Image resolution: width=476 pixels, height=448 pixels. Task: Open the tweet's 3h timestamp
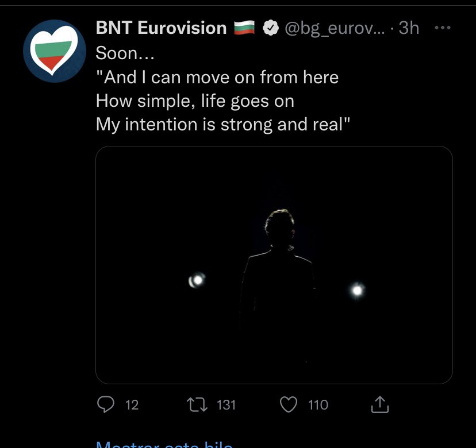pyautogui.click(x=409, y=28)
